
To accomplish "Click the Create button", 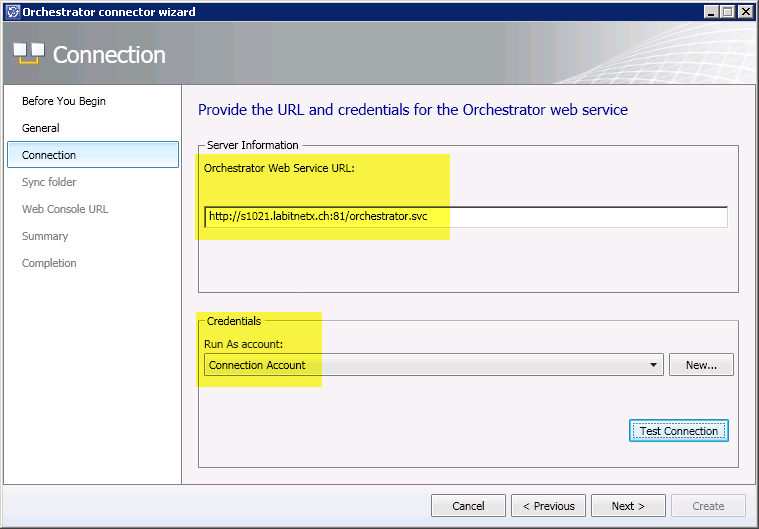I will pyautogui.click(x=708, y=506).
